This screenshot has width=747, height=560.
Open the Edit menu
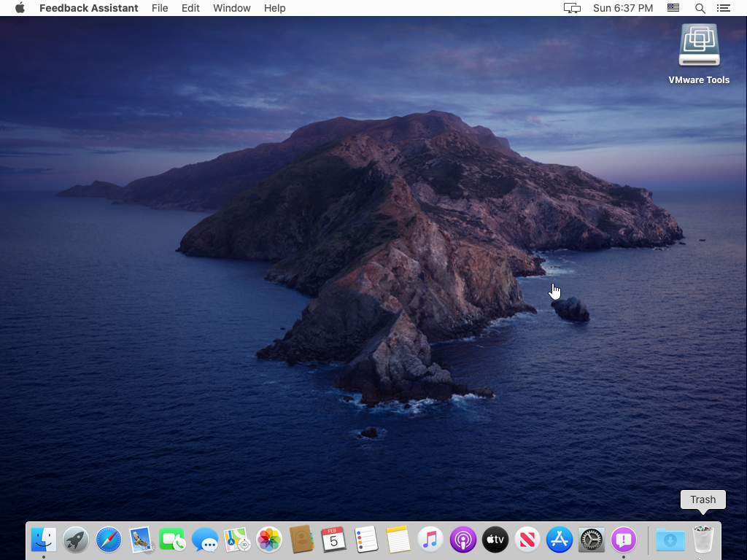(190, 8)
